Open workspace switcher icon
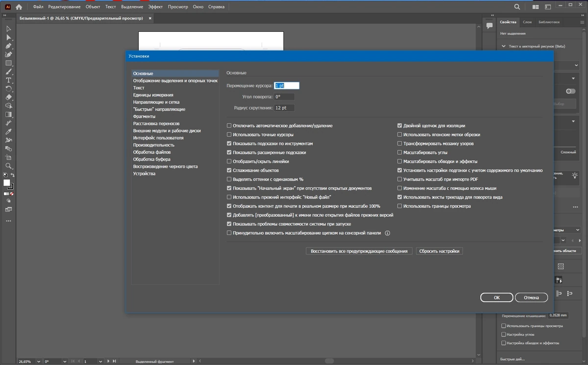The width and height of the screenshot is (588, 365). [548, 7]
